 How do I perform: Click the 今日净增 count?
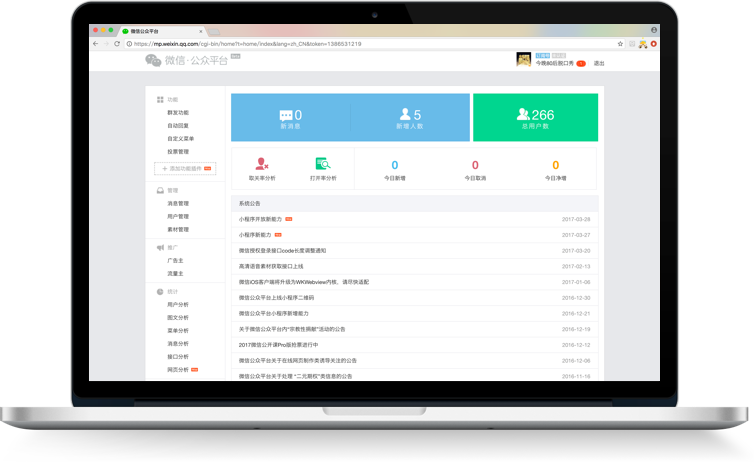pos(555,165)
